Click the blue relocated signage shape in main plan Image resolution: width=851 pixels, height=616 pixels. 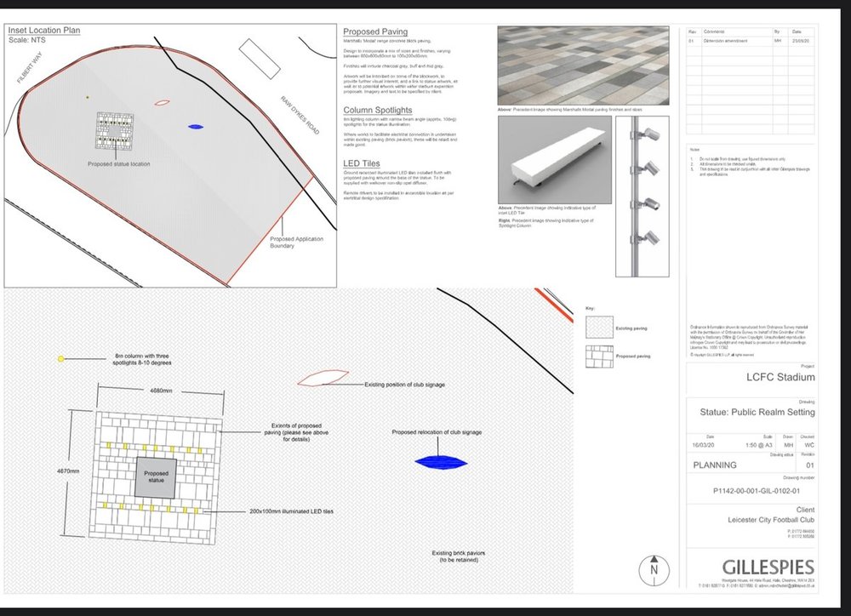click(441, 462)
